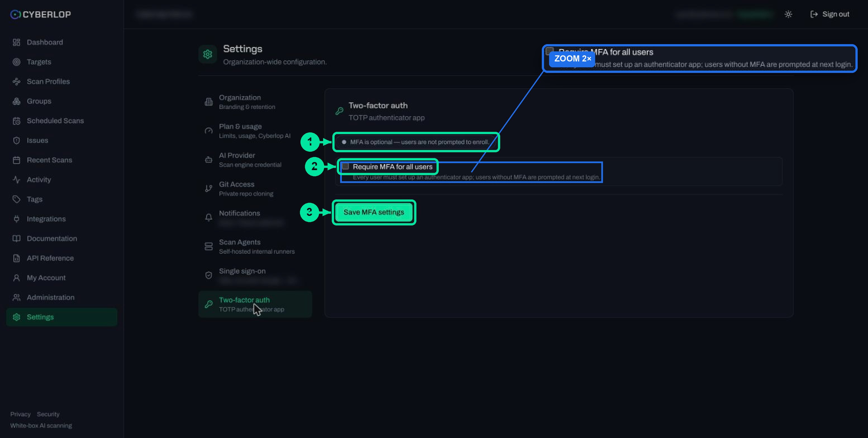Click the Administration users icon
The width and height of the screenshot is (868, 438).
coord(16,297)
